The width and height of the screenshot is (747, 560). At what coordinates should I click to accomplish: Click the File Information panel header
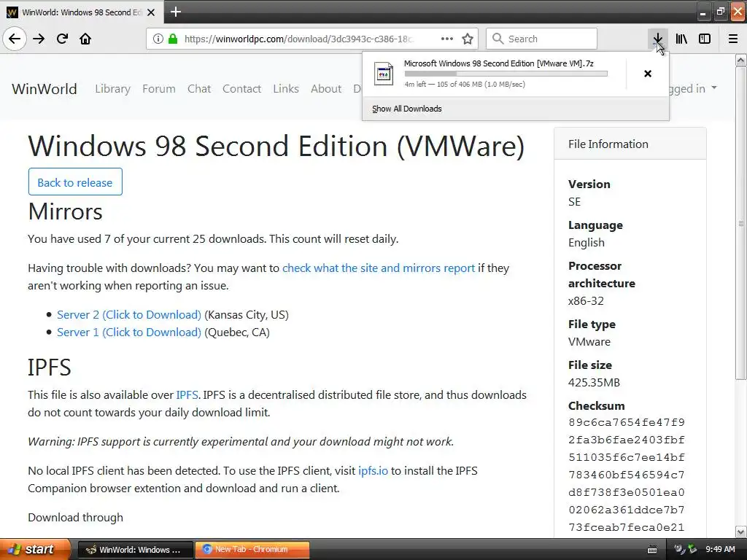pyautogui.click(x=630, y=144)
